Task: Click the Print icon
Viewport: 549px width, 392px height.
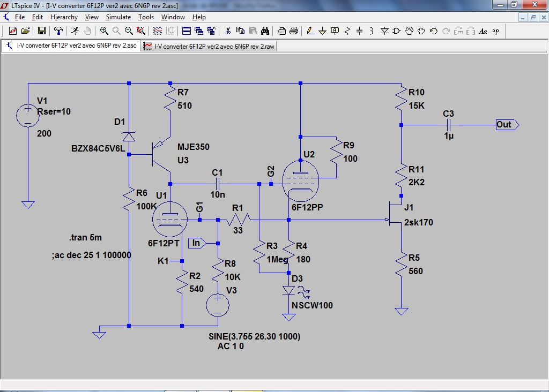Action: tap(294, 31)
